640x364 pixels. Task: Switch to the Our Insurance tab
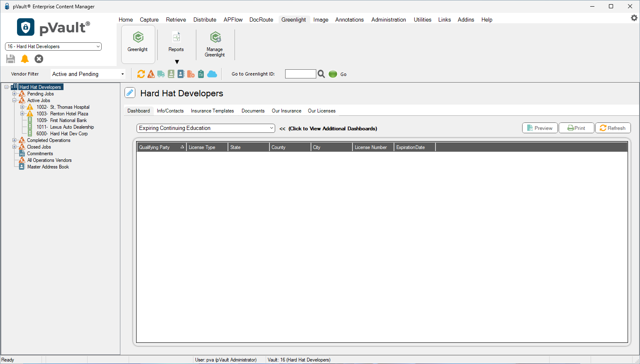(x=287, y=111)
